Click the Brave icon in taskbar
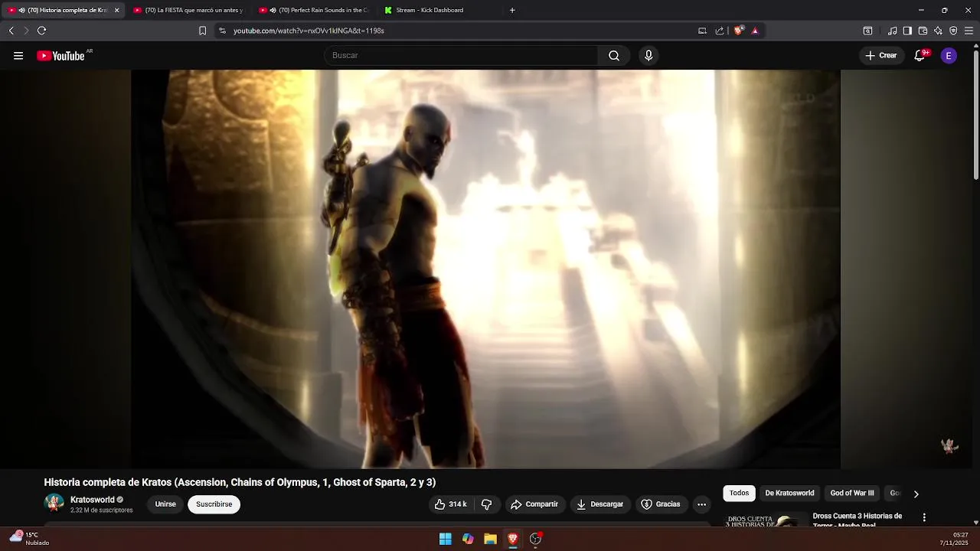The height and width of the screenshot is (551, 980). click(513, 539)
